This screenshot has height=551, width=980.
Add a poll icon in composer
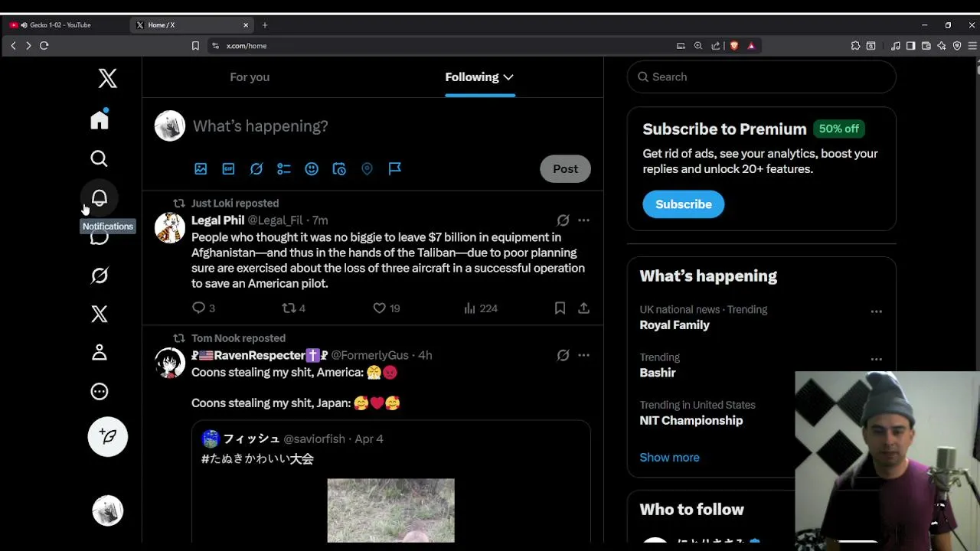pos(284,168)
